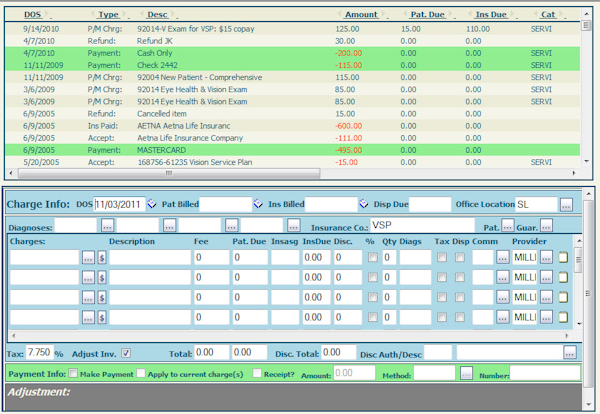Select the Check 2442 payment row
Viewport: 600px width, 414px height.
tap(292, 65)
